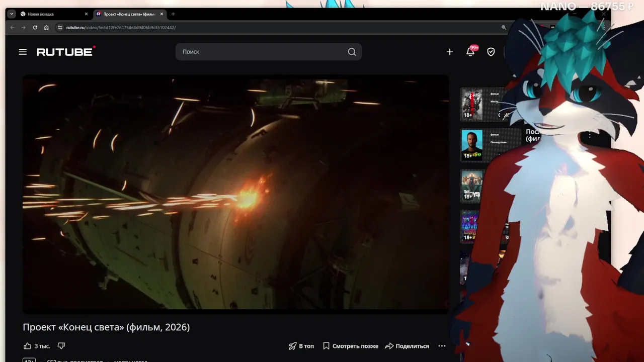Click the Поделиться share button
This screenshot has height=362, width=644.
point(407,346)
